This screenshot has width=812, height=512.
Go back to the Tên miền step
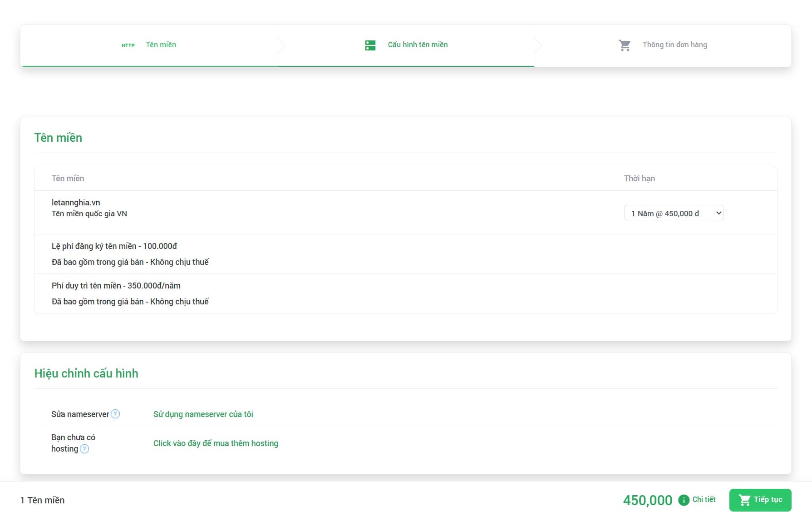(x=161, y=45)
